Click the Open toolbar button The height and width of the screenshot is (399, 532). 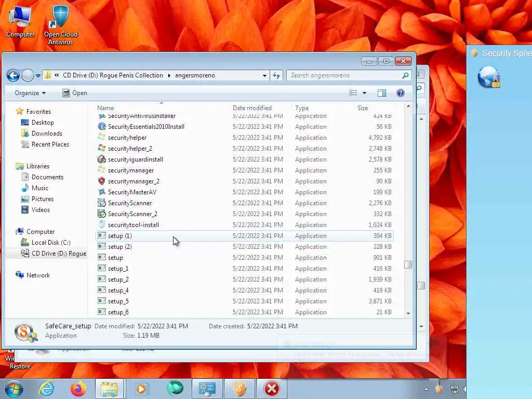(75, 93)
